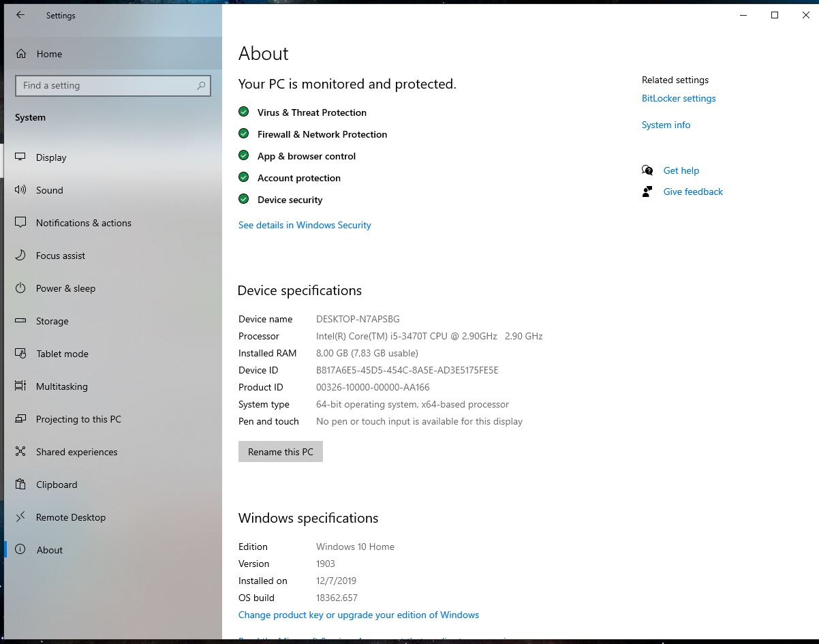
Task: Focus the Find a setting search box
Action: coord(113,86)
